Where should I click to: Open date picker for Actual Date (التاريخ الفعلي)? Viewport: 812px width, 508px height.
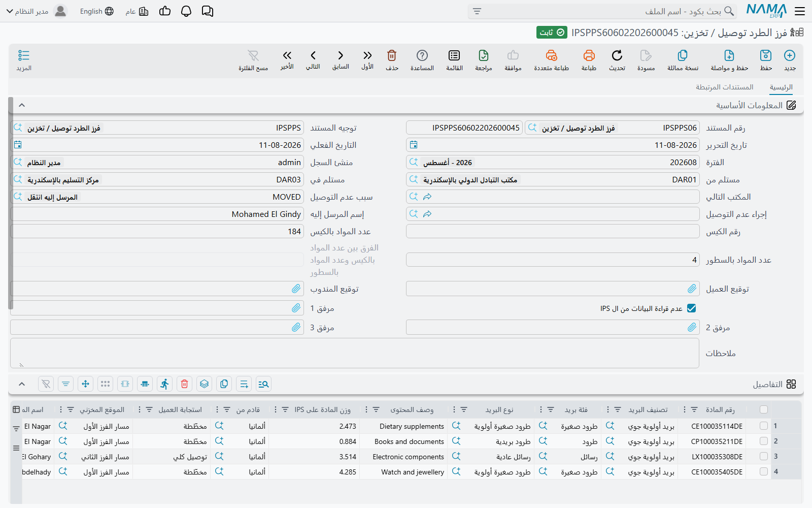click(18, 145)
